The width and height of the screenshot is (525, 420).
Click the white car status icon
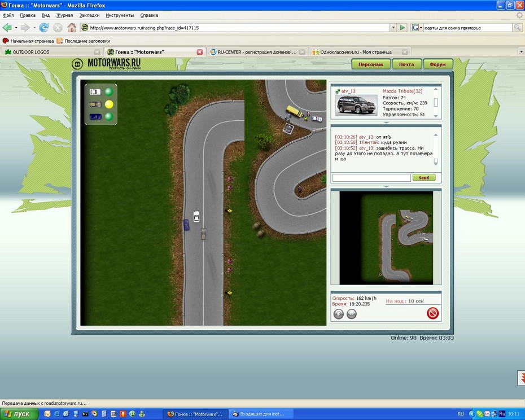pyautogui.click(x=95, y=92)
